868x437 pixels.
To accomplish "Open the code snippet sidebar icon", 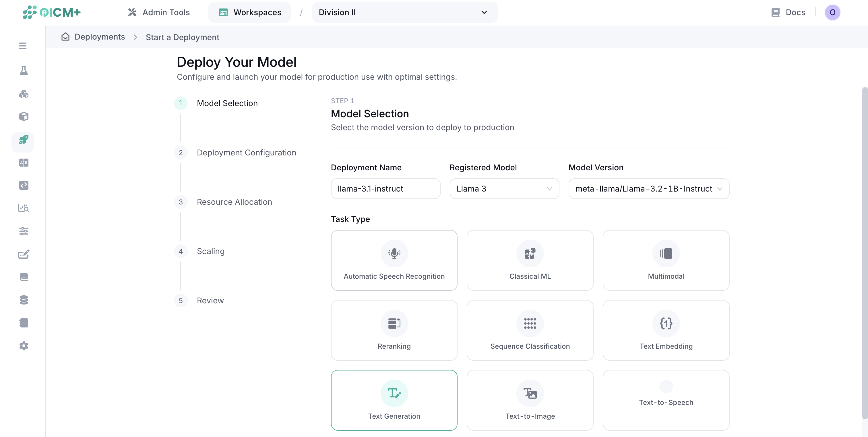I will point(23,186).
